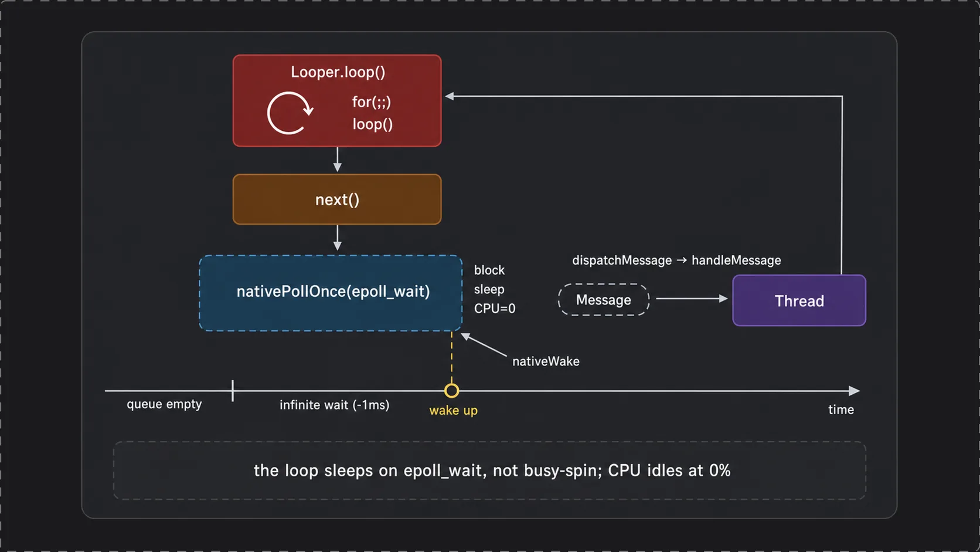Click the nativePollOnce(epoll_wait) box
The width and height of the screenshot is (980, 552).
click(x=331, y=293)
